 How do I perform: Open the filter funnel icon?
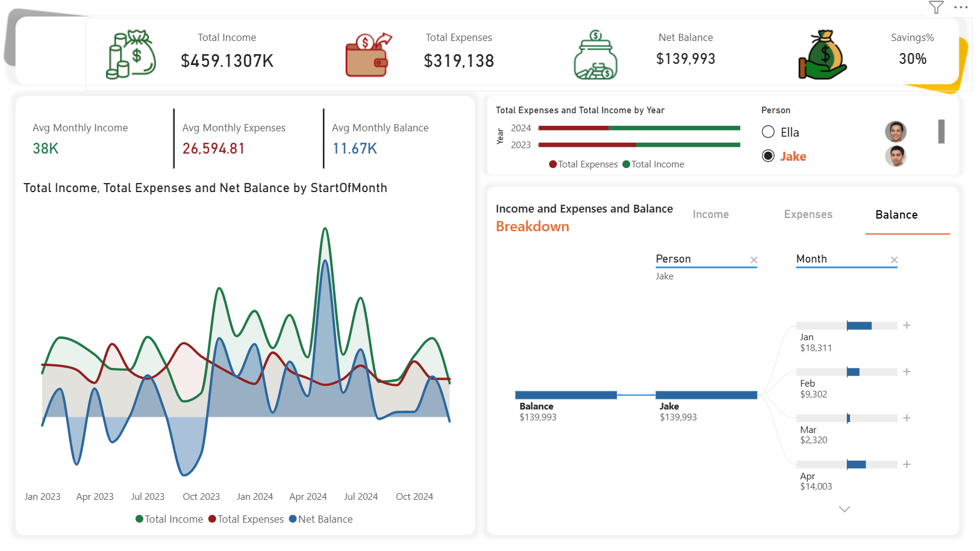pos(935,7)
